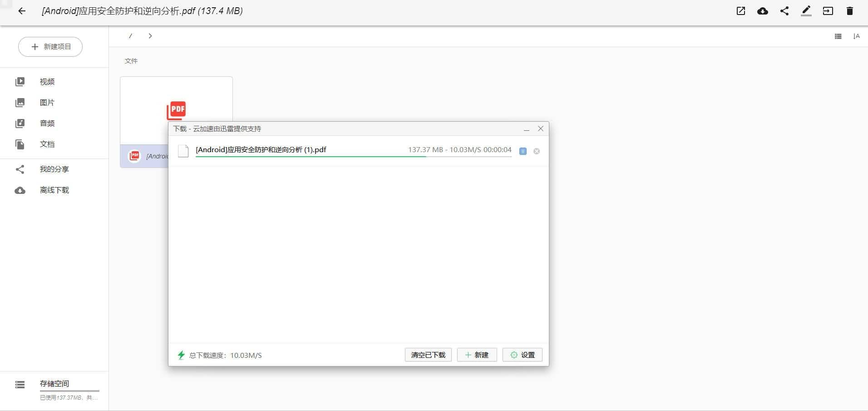Move file using arrow-box icon

(x=828, y=11)
